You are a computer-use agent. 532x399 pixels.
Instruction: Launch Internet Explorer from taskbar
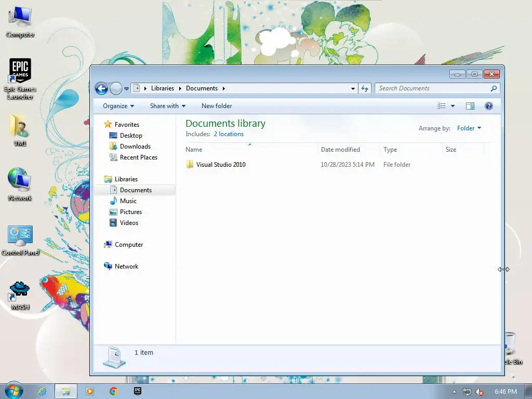[x=42, y=391]
